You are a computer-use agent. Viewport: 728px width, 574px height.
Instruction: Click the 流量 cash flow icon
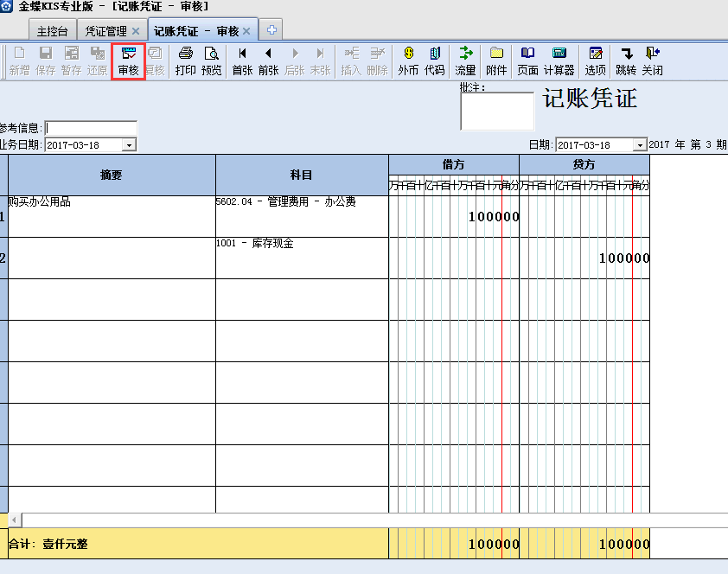pyautogui.click(x=465, y=61)
